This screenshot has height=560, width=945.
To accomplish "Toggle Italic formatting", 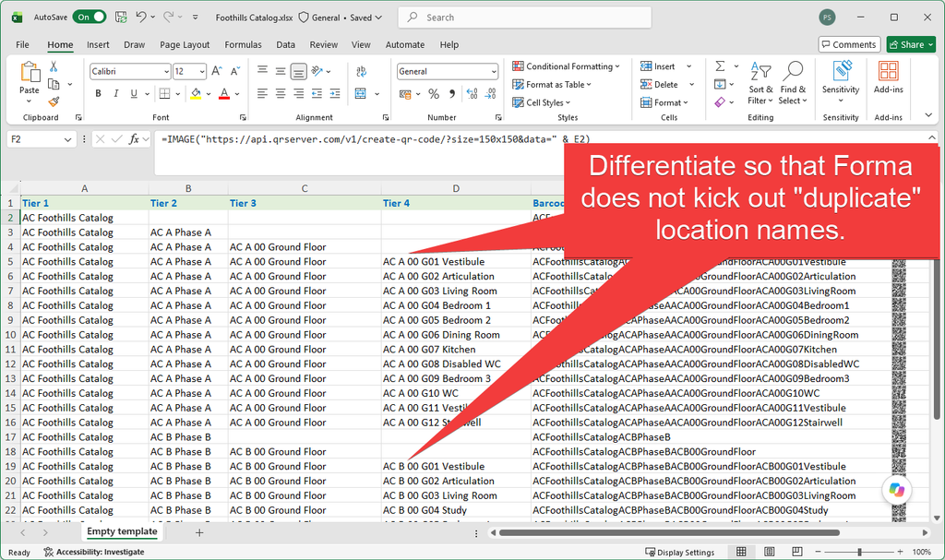I will point(115,93).
